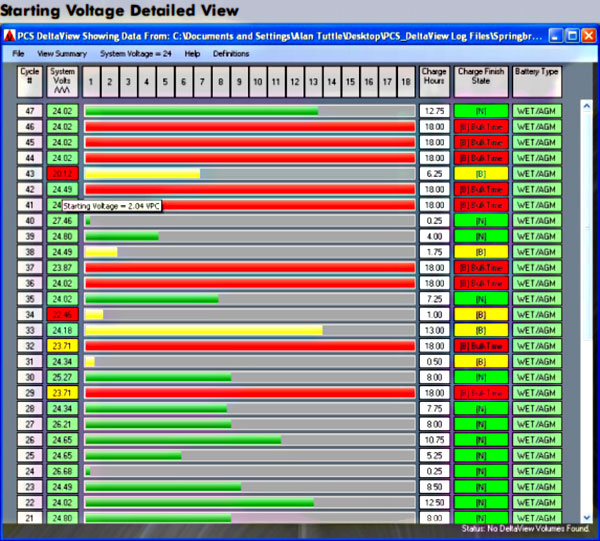600x541 pixels.
Task: Click 13.00 charge hours on cycle 33
Action: [x=434, y=330]
